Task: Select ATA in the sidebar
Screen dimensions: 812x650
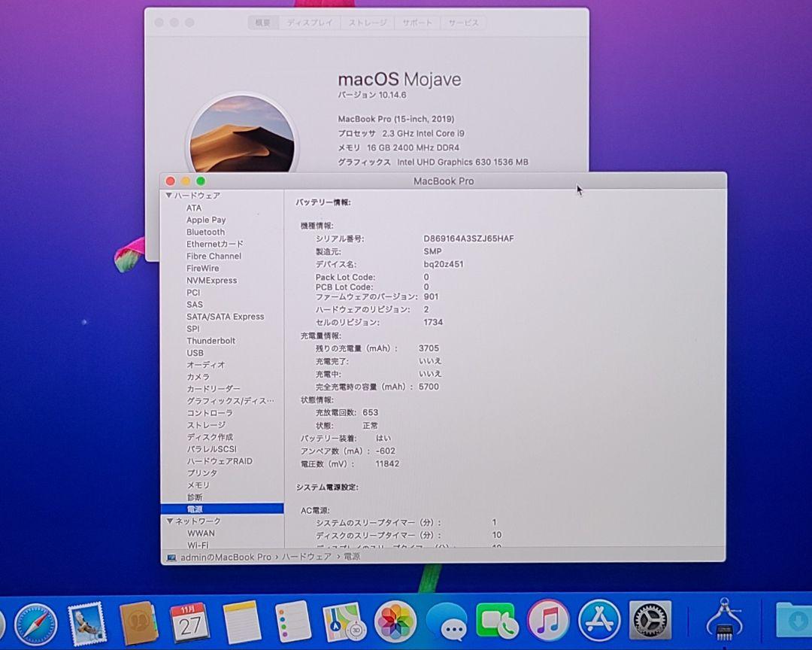Action: point(194,208)
